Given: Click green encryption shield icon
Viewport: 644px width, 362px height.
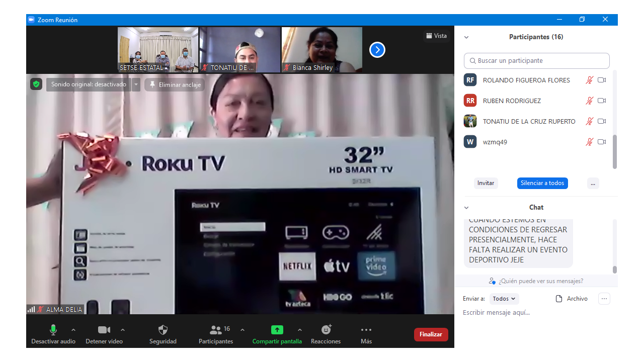Looking at the screenshot, I should [x=36, y=84].
